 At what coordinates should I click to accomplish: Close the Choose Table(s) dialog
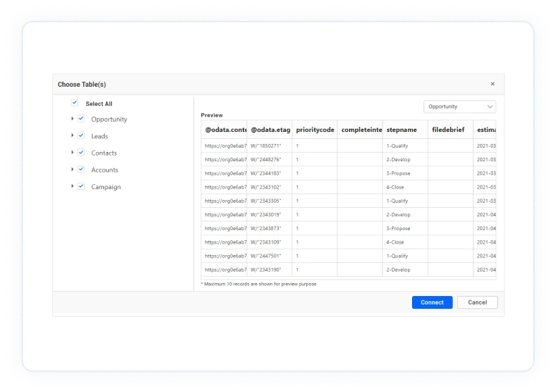(492, 84)
